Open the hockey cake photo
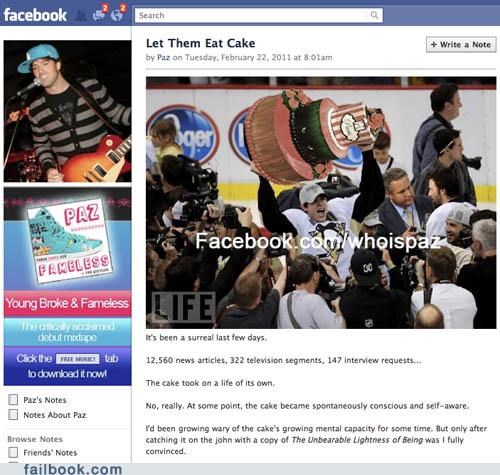The image size is (500, 475). (x=321, y=203)
